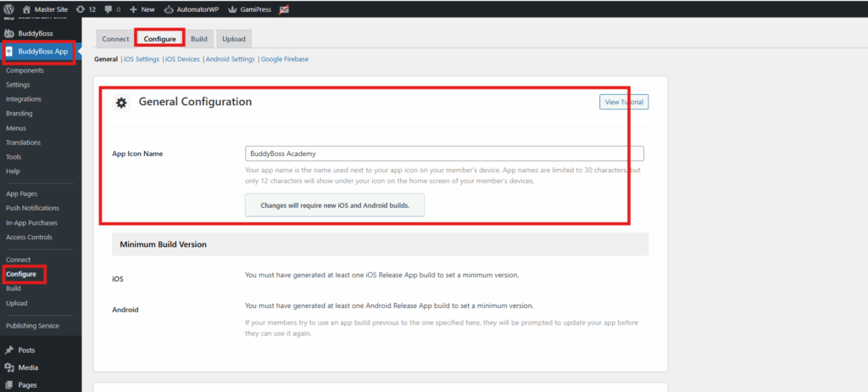Open Posts via the pushpin icon
This screenshot has height=392, width=868.
(x=9, y=350)
